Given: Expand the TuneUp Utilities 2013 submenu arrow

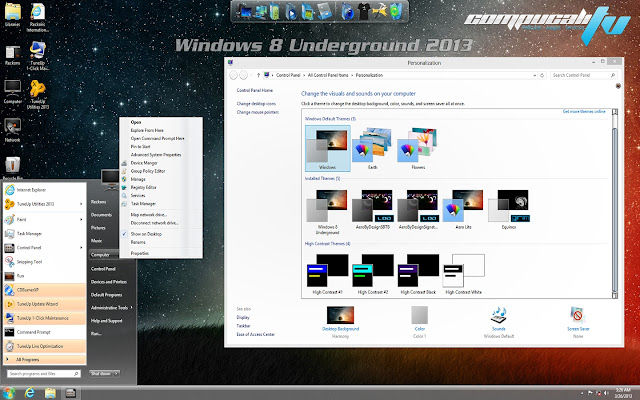Looking at the screenshot, I should pyautogui.click(x=81, y=204).
